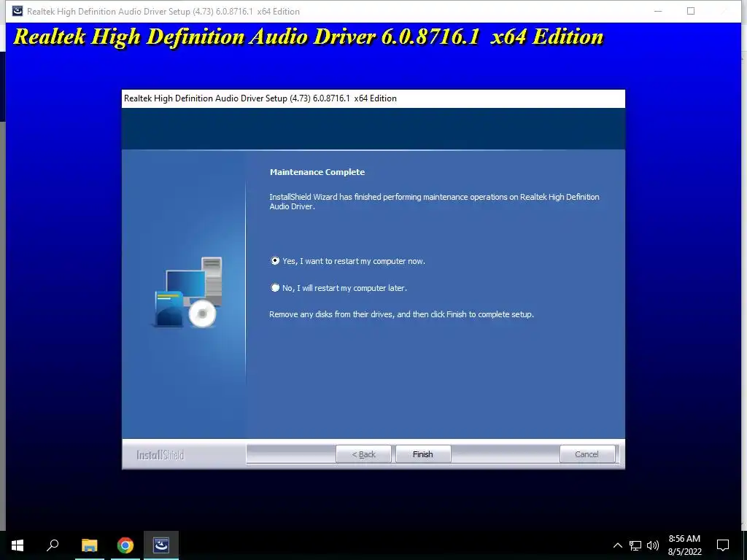
Task: Open the Action Center notifications icon
Action: coord(723,545)
